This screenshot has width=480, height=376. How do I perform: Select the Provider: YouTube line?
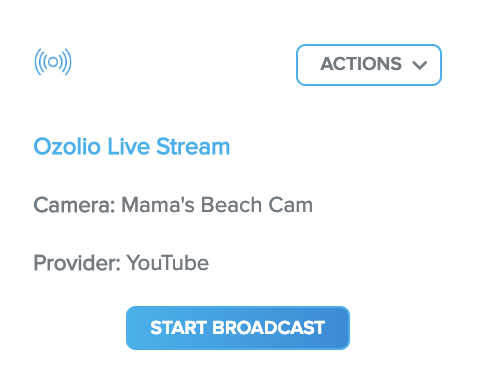(121, 263)
